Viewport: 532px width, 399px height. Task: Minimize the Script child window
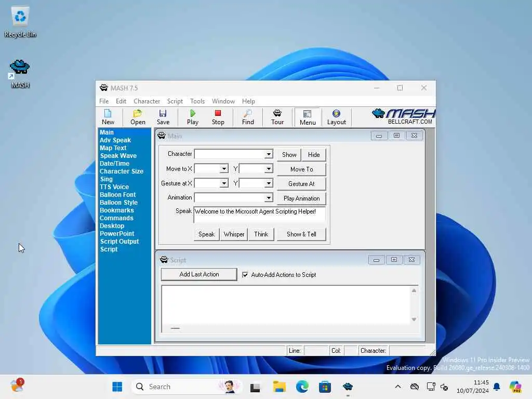pos(376,260)
